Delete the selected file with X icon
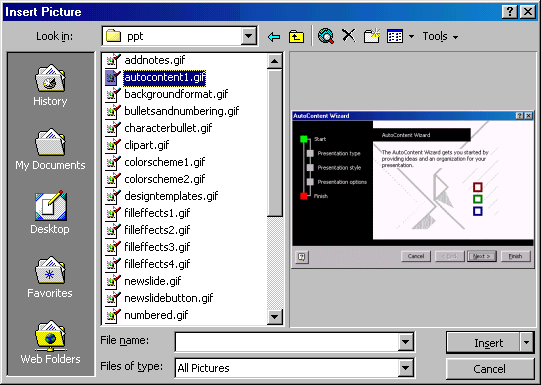The image size is (541, 385). coord(349,36)
